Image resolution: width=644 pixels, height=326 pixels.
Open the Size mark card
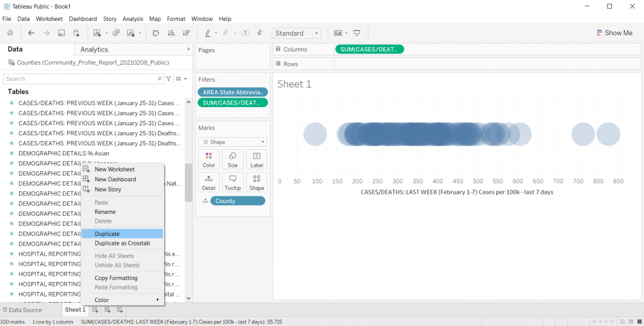click(x=233, y=160)
